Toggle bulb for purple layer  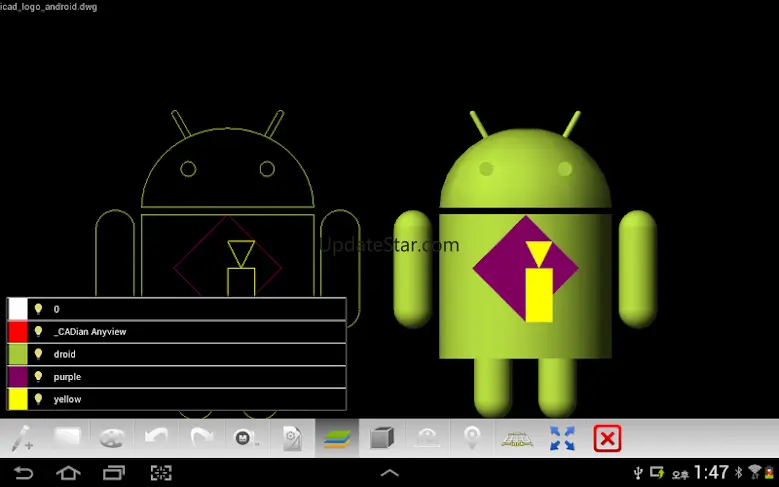pyautogui.click(x=38, y=377)
